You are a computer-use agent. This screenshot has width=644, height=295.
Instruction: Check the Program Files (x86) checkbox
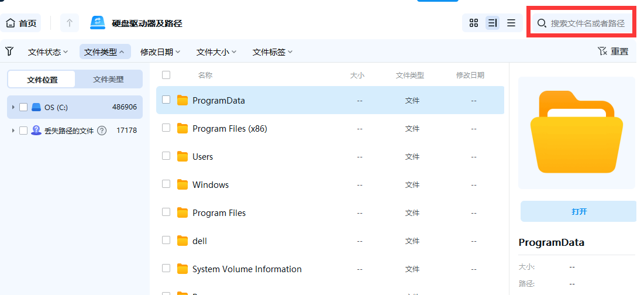pyautogui.click(x=166, y=128)
